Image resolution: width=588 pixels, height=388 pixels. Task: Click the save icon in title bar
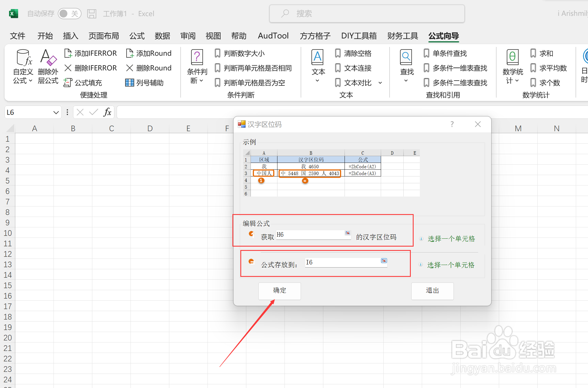click(91, 14)
